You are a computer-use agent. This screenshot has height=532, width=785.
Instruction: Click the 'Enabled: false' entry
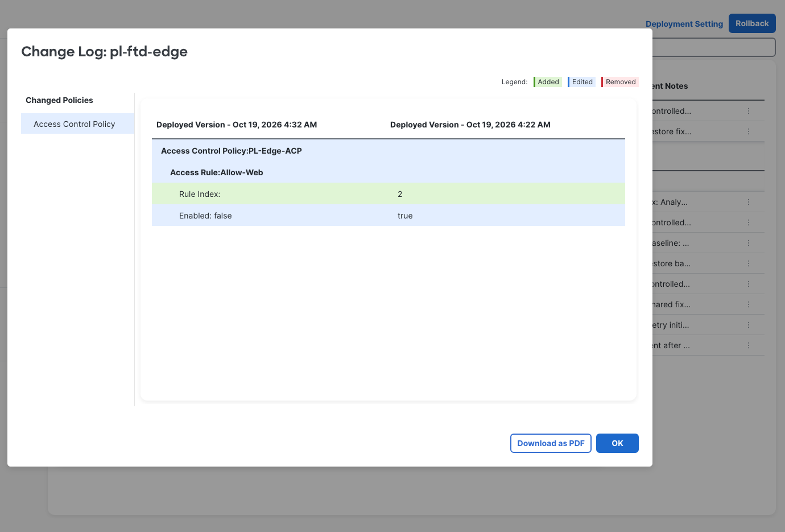coord(205,216)
